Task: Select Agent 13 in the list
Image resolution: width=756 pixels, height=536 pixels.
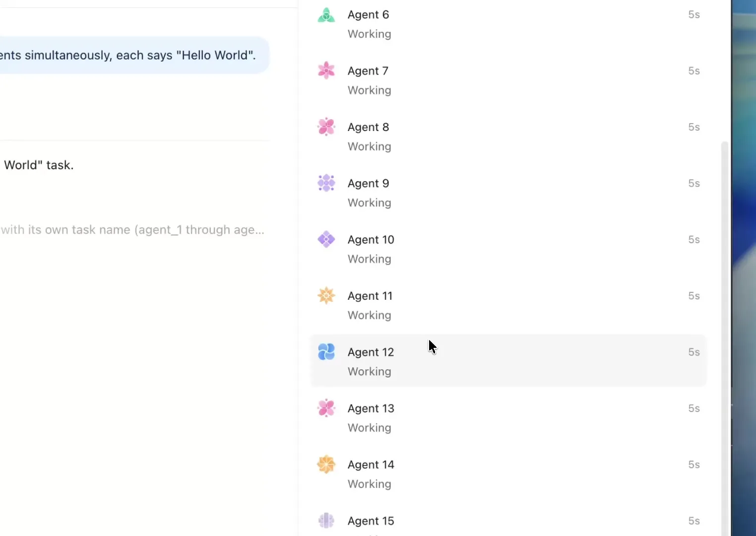Action: point(508,417)
